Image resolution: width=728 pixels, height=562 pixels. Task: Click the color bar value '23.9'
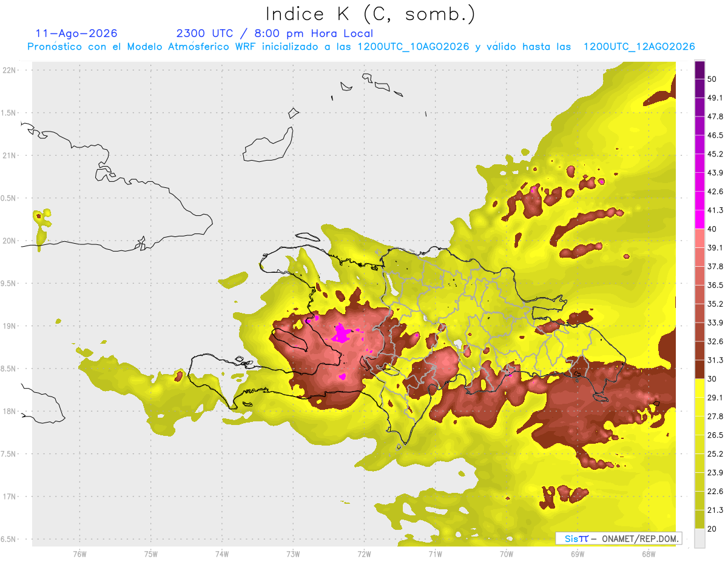coord(715,473)
